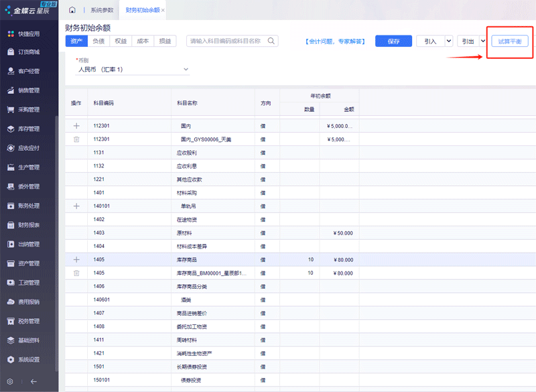This screenshot has width=536, height=392.
Task: Click the sidebar vertical scrollbar
Action: tap(57, 244)
